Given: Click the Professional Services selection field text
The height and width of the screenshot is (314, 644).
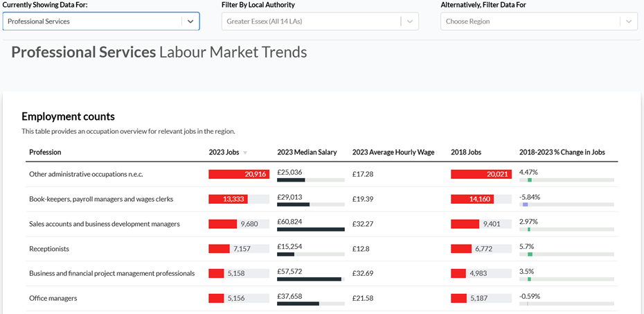Looking at the screenshot, I should pos(39,21).
